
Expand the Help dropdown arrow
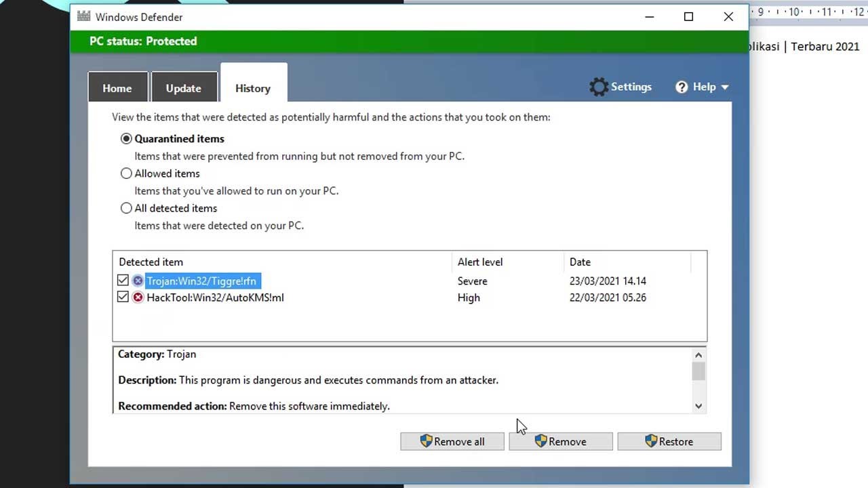(724, 87)
